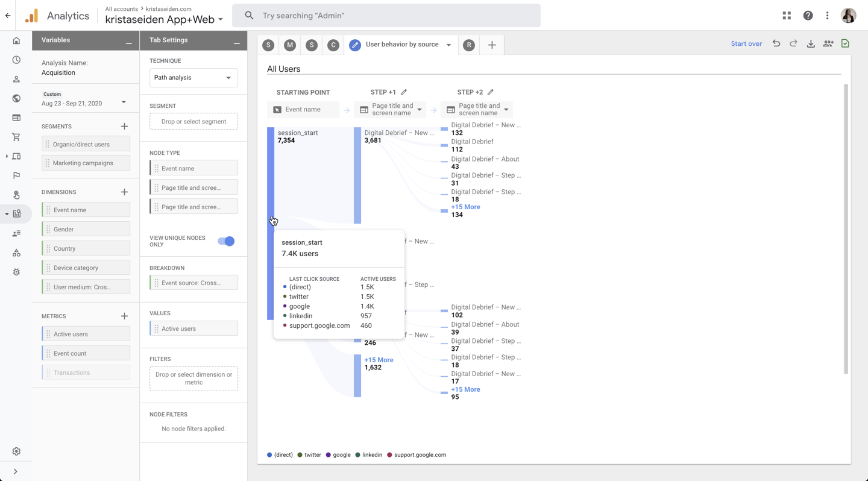This screenshot has width=868, height=481.
Task: Click the (direct) legend color dot
Action: click(269, 455)
